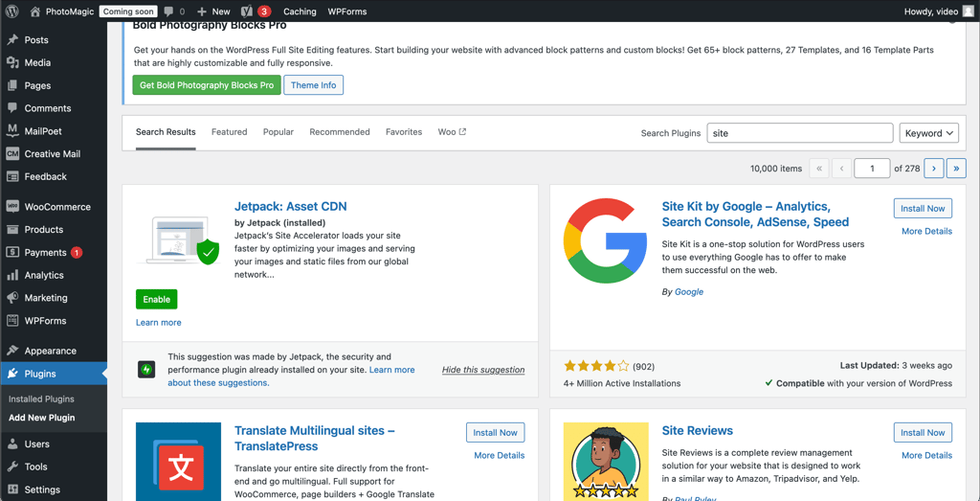Image resolution: width=980 pixels, height=501 pixels.
Task: Click the Feedback icon in sidebar
Action: [11, 176]
